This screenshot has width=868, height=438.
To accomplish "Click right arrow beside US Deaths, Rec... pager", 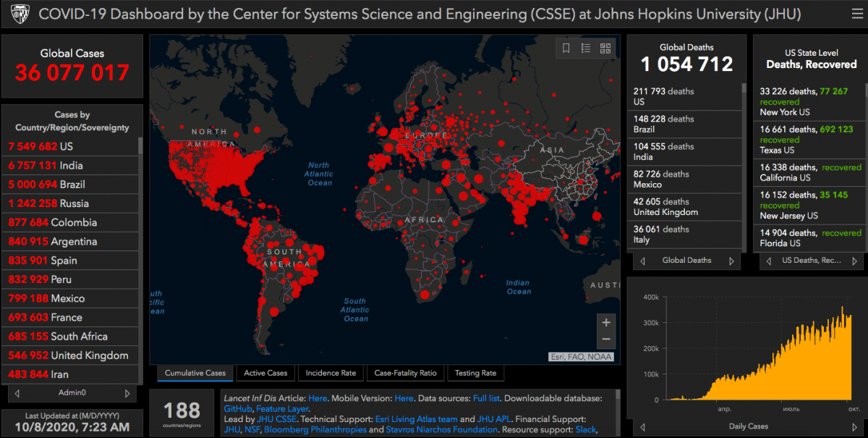I will 856,261.
